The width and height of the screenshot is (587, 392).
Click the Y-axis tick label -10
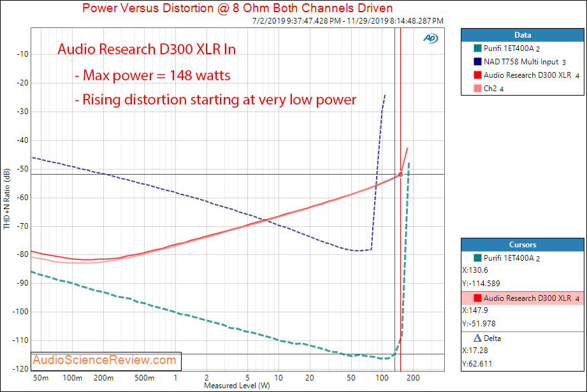point(22,54)
